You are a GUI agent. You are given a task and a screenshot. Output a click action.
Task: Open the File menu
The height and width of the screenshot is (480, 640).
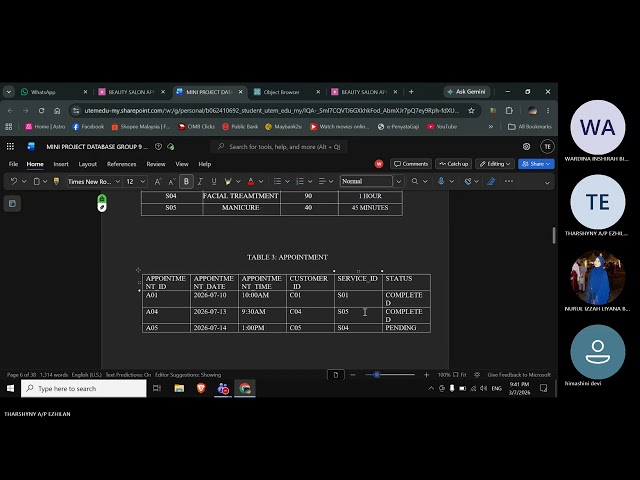pos(13,164)
